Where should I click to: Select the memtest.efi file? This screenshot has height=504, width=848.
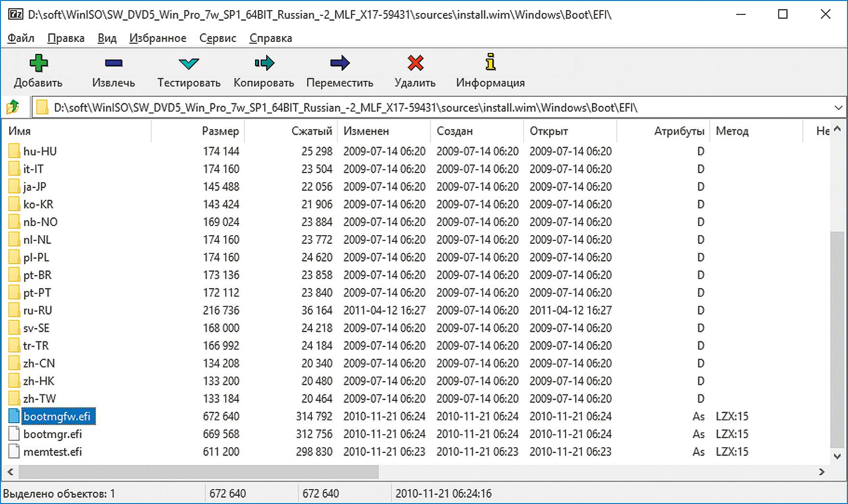[x=52, y=452]
